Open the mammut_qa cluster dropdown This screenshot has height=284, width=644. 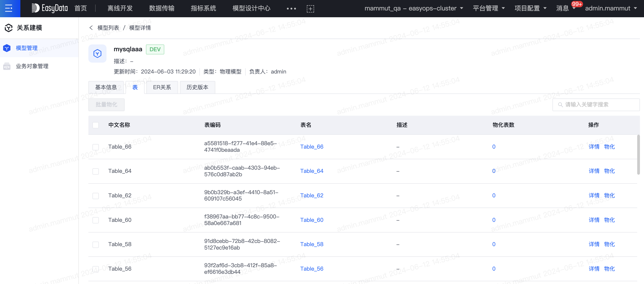tap(414, 8)
